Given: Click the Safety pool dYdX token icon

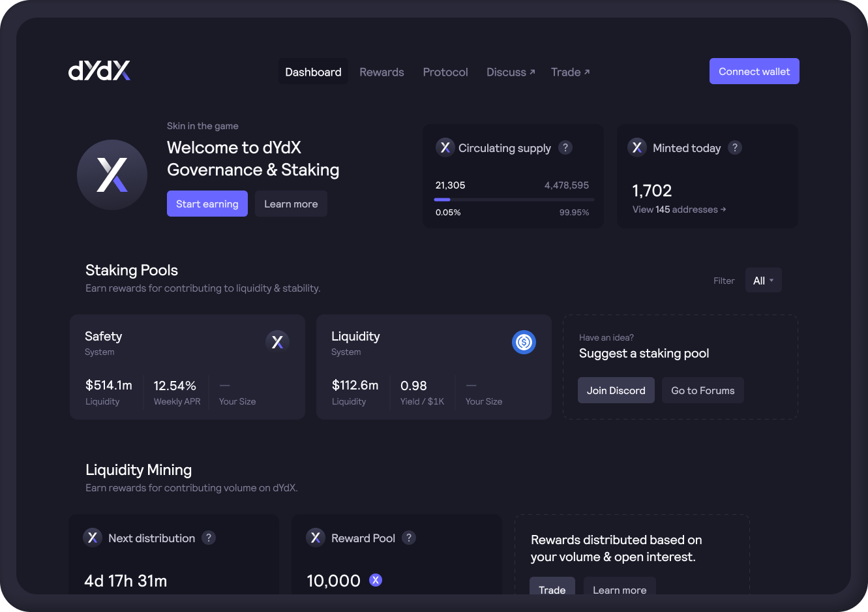Looking at the screenshot, I should [x=278, y=341].
